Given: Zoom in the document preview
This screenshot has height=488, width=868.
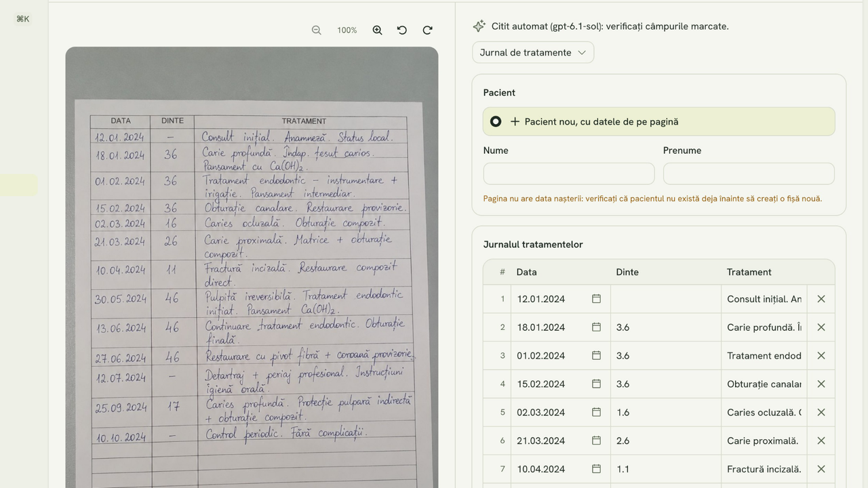Looking at the screenshot, I should 378,30.
